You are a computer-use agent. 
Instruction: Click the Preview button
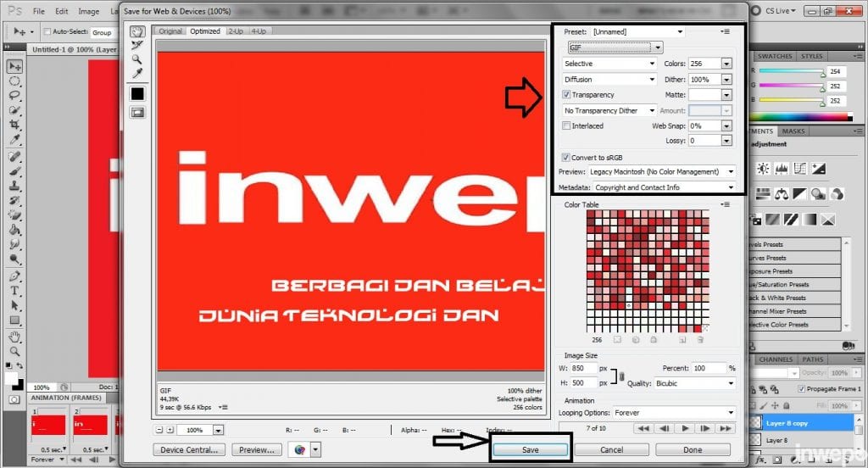point(257,449)
